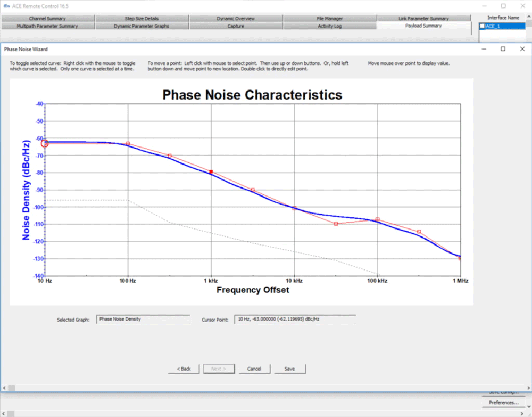Toggle the ACE_1 interface checkbox
The image size is (532, 417).
pos(482,26)
